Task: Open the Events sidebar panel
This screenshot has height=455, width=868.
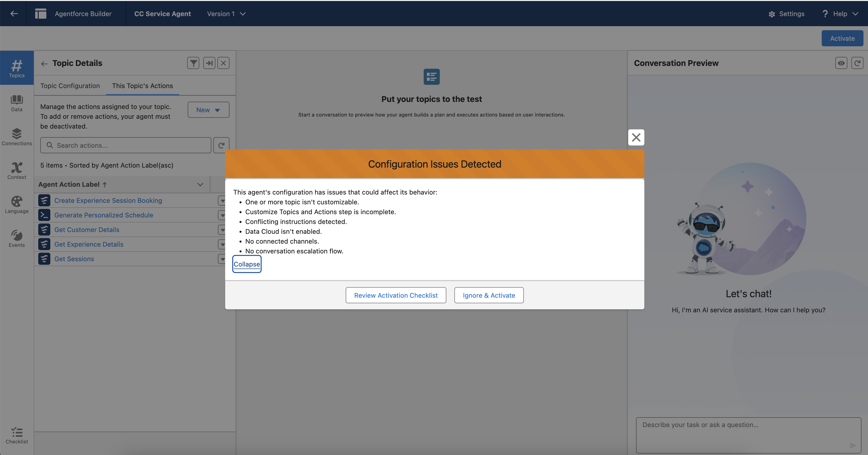Action: pos(17,238)
